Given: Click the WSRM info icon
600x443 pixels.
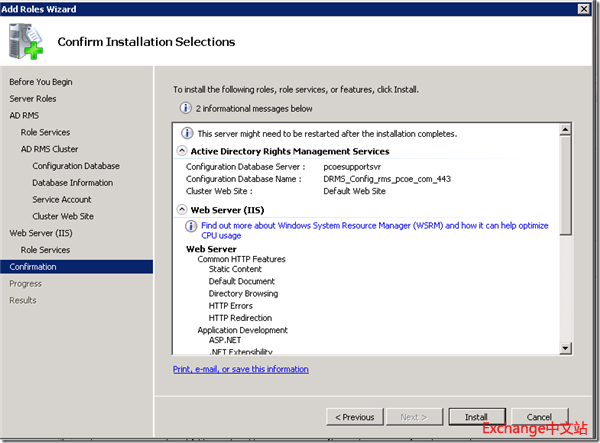Looking at the screenshot, I should pos(192,226).
